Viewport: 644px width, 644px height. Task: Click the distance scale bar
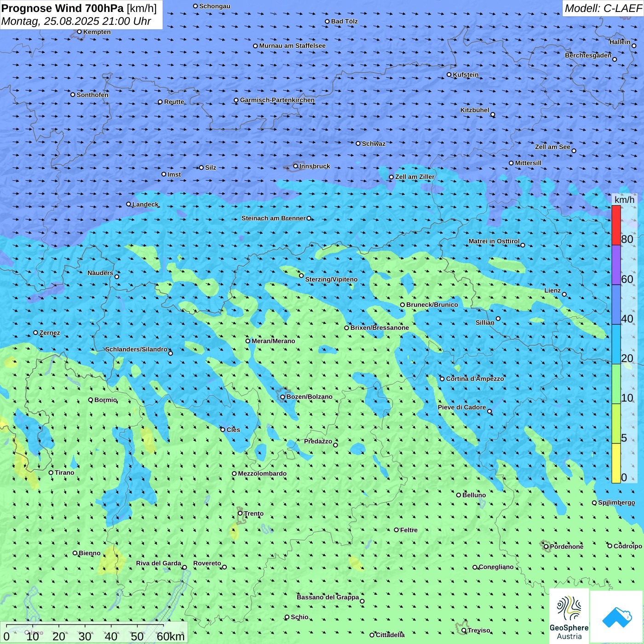click(94, 632)
